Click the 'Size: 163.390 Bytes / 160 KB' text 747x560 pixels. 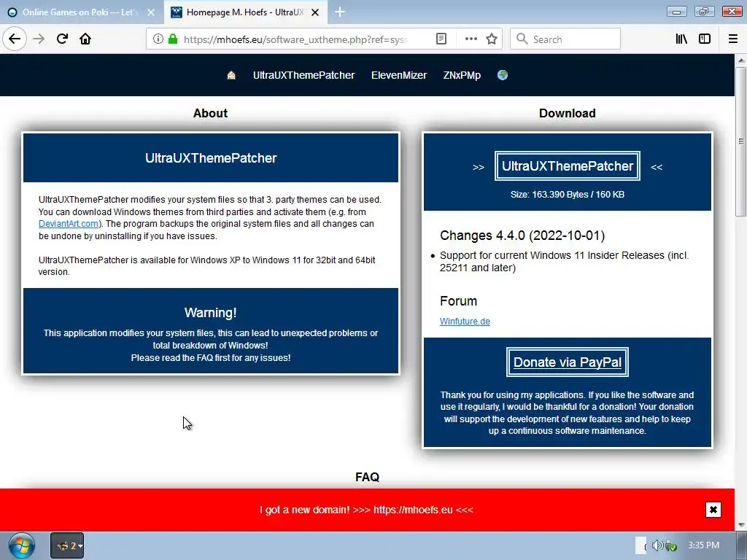(568, 194)
